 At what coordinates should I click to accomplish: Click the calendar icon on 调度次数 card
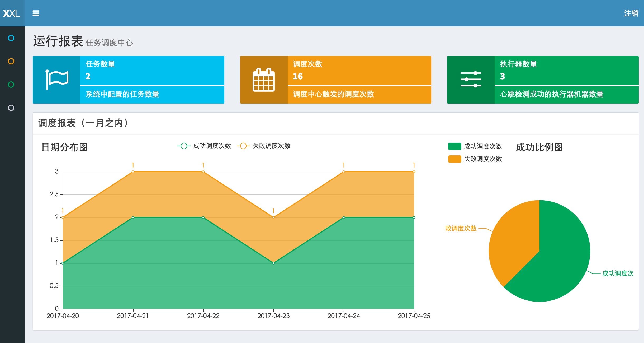click(264, 80)
